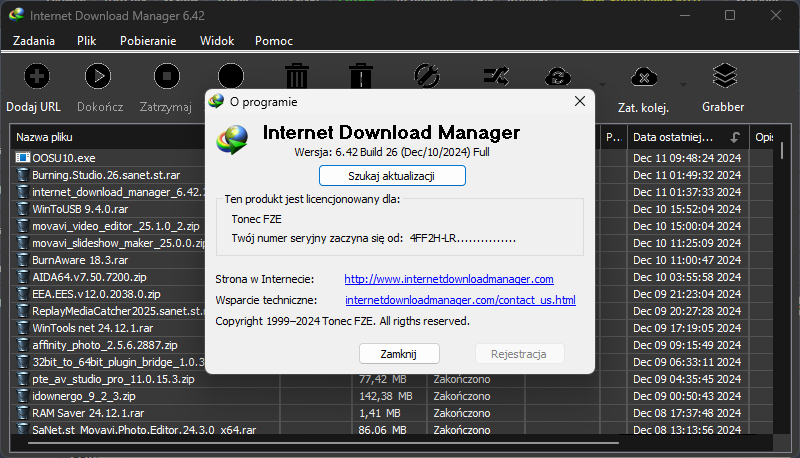Sort by the Nazwa pliku column header

point(108,137)
